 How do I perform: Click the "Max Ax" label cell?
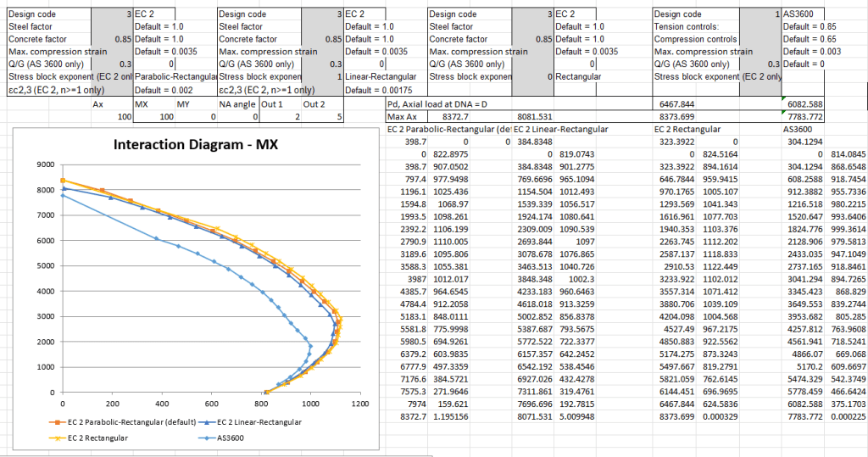[402, 115]
